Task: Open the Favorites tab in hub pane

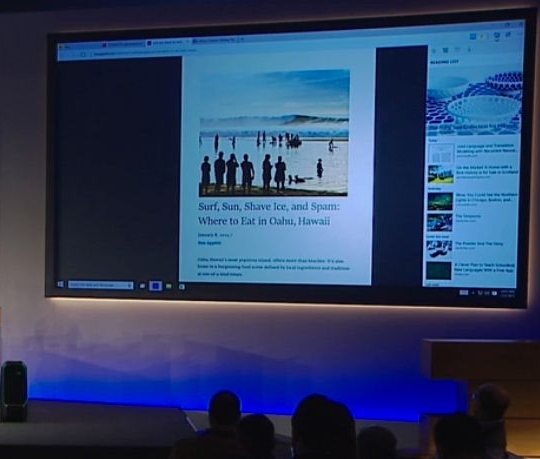Action: 434,51
